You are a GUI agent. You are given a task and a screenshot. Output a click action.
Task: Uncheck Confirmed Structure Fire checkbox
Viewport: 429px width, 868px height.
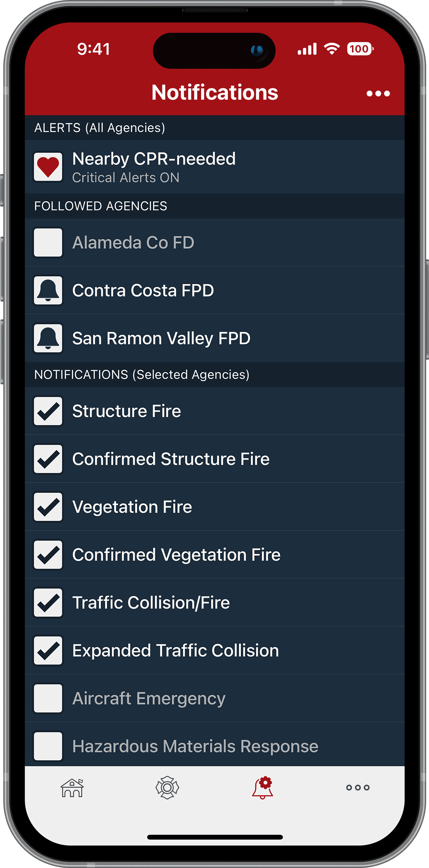pos(48,459)
